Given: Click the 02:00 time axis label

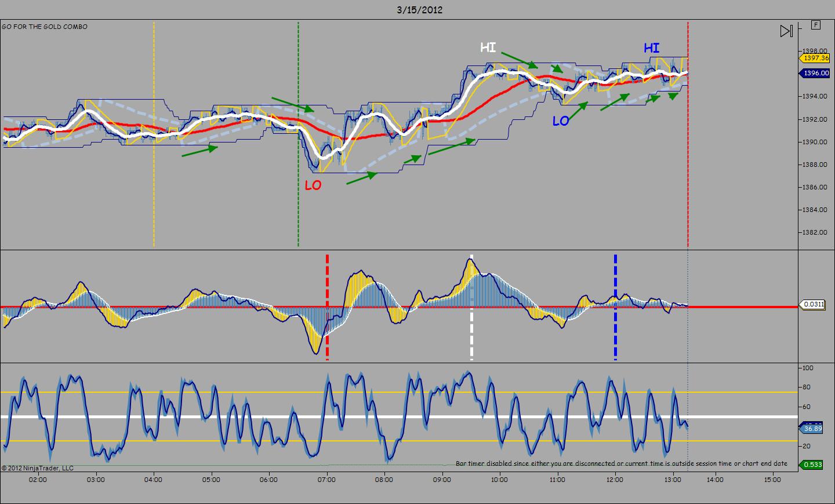Looking at the screenshot, I should pyautogui.click(x=38, y=479).
